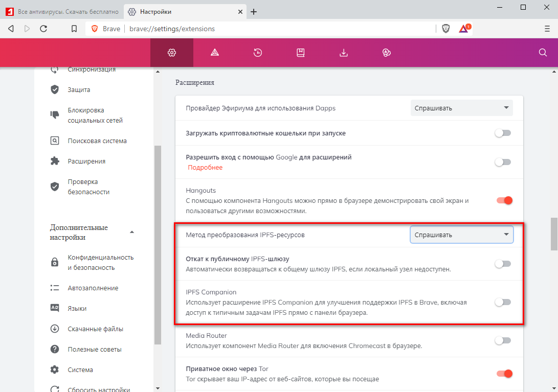Click sidebar scroll-down arrow

point(158,388)
